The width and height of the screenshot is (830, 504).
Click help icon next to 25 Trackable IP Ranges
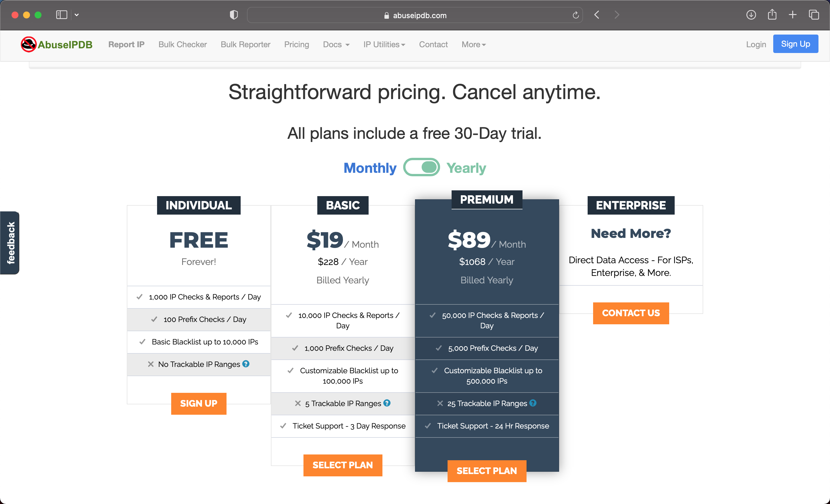[533, 403]
